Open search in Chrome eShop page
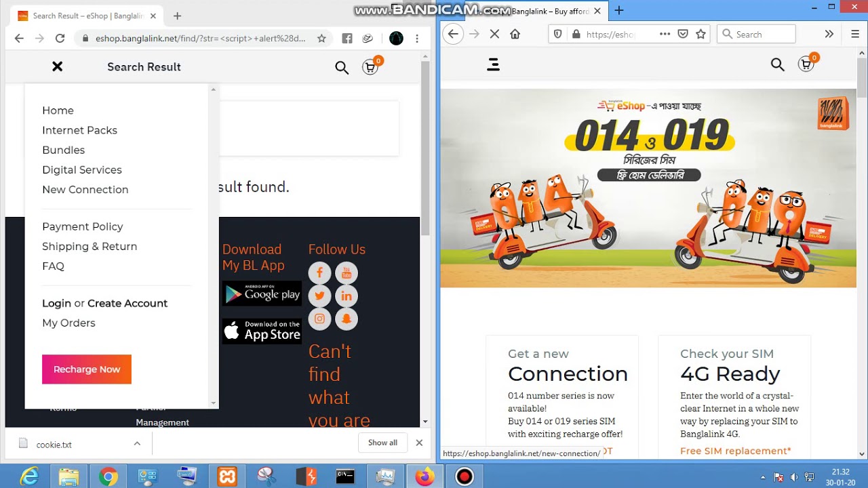The height and width of the screenshot is (488, 868). [342, 67]
